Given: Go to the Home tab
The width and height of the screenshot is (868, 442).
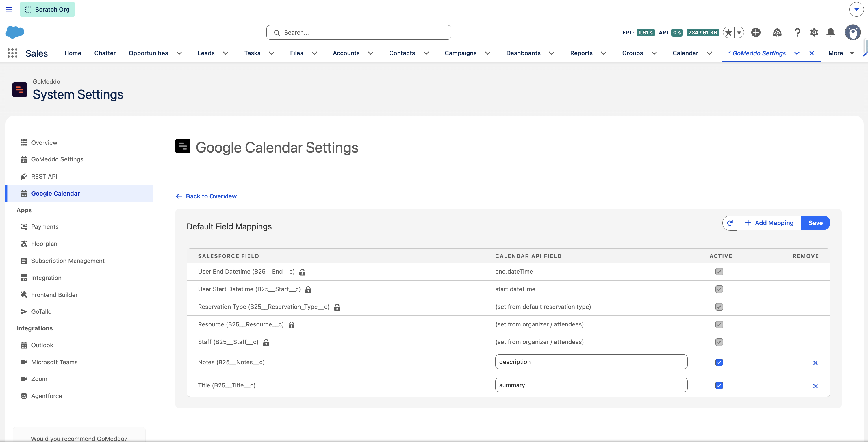Looking at the screenshot, I should [73, 53].
